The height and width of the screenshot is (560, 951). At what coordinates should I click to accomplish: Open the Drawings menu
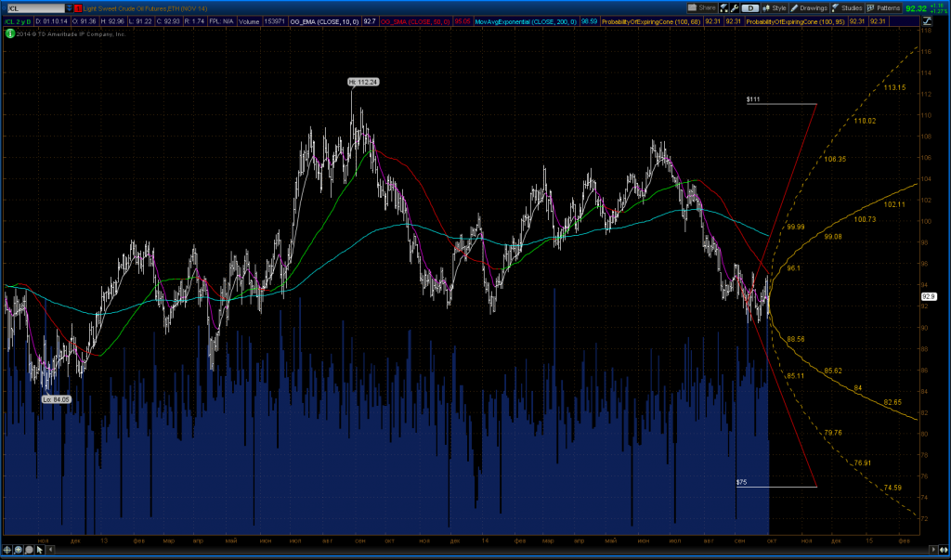pyautogui.click(x=811, y=7)
